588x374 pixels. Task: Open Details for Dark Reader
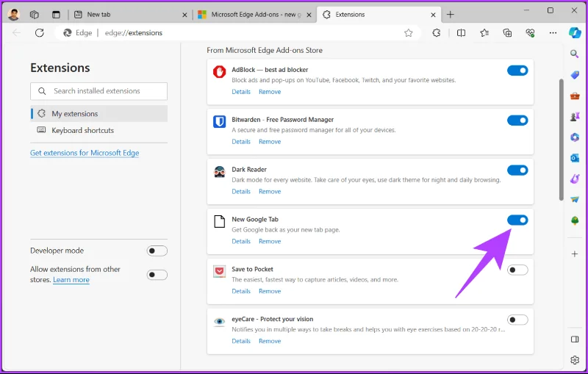click(x=241, y=192)
